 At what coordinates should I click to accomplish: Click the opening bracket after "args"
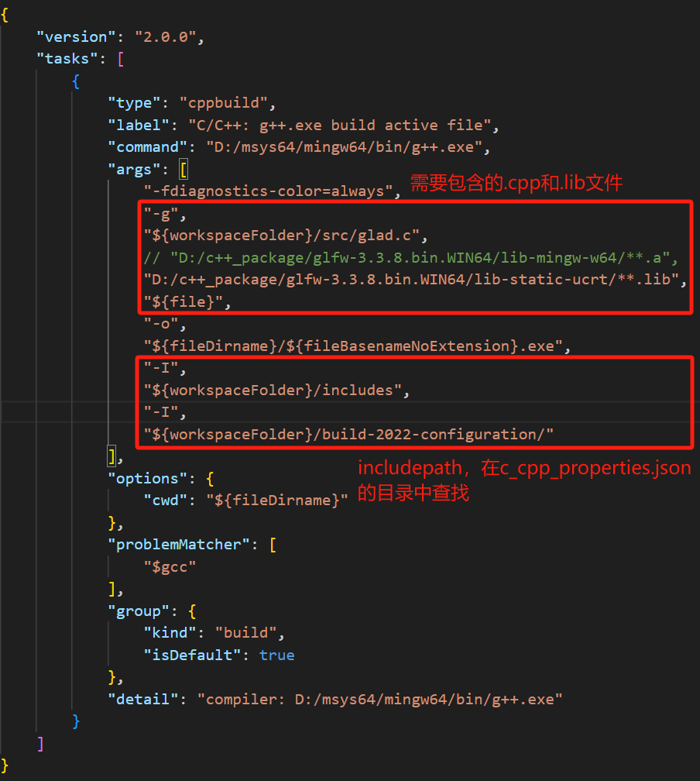tap(184, 170)
